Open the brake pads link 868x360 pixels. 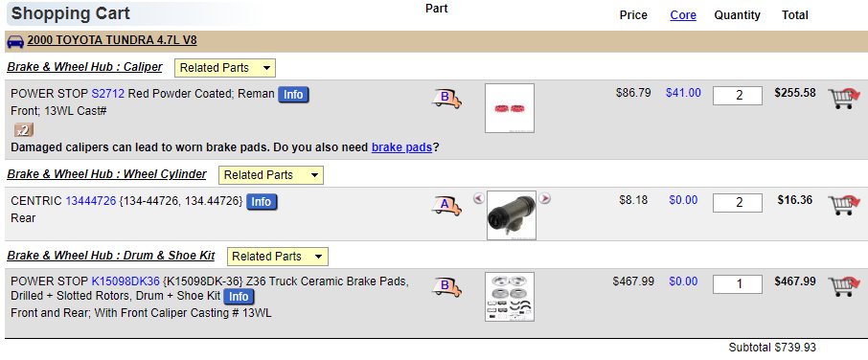pos(401,147)
